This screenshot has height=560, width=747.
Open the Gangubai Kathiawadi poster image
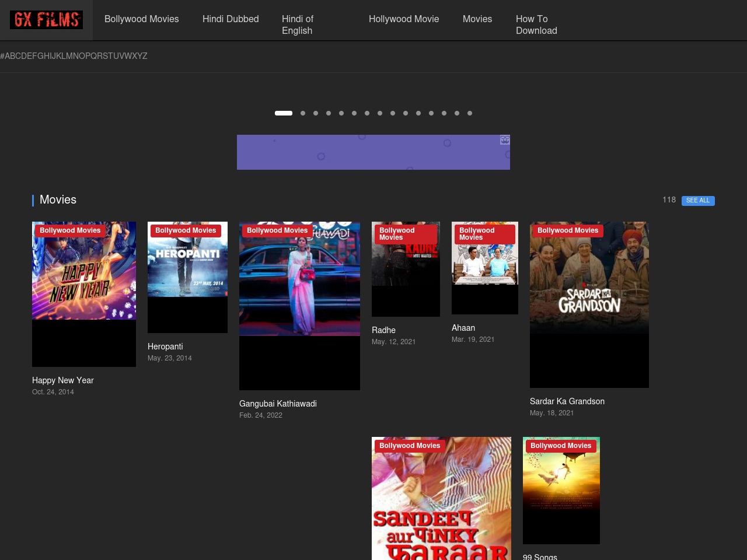(299, 306)
